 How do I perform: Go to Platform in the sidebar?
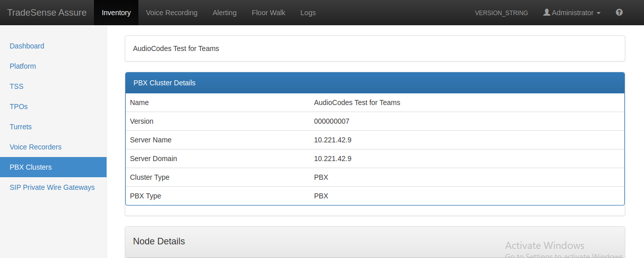[23, 66]
